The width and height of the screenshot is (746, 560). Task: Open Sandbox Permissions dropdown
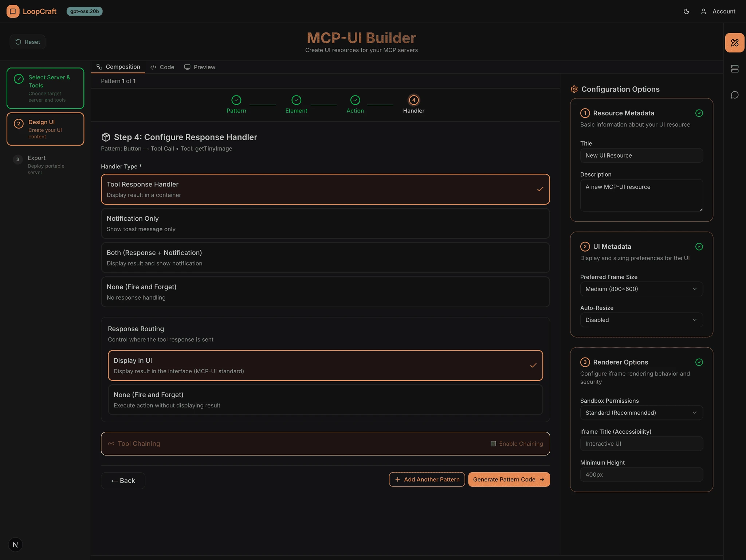pyautogui.click(x=641, y=413)
